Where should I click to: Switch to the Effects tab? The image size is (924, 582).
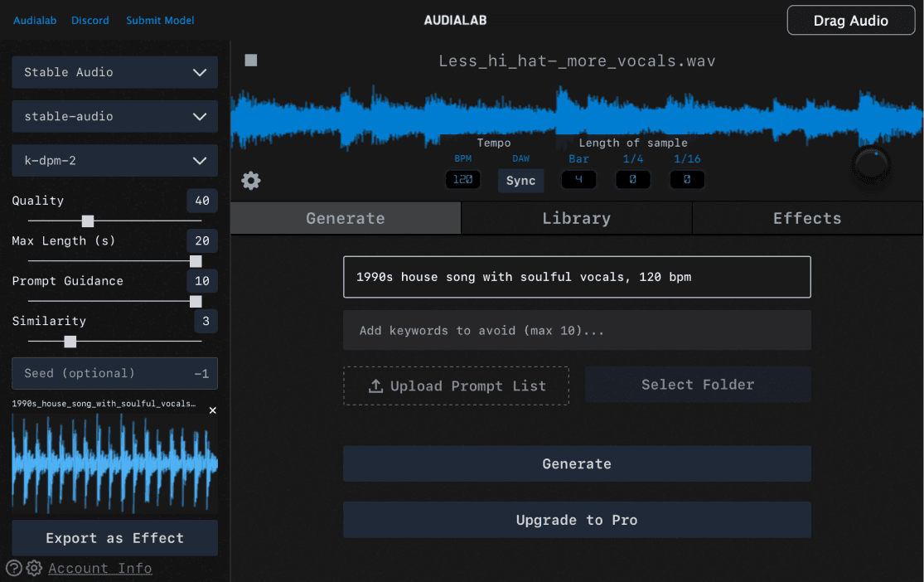click(806, 219)
